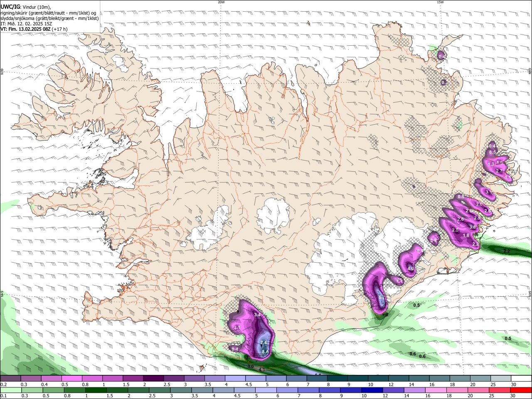Click the '7.4' snowfall value
Screen dimensions: 532x399
[x=264, y=343]
